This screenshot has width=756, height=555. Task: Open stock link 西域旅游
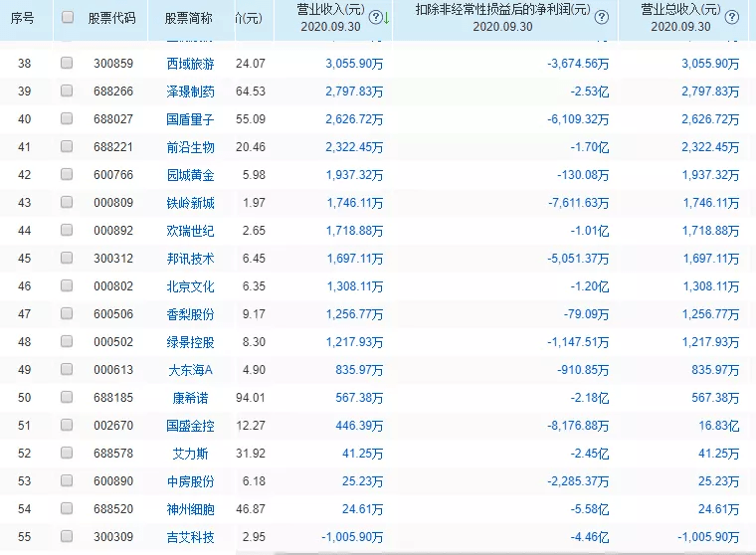tap(190, 64)
